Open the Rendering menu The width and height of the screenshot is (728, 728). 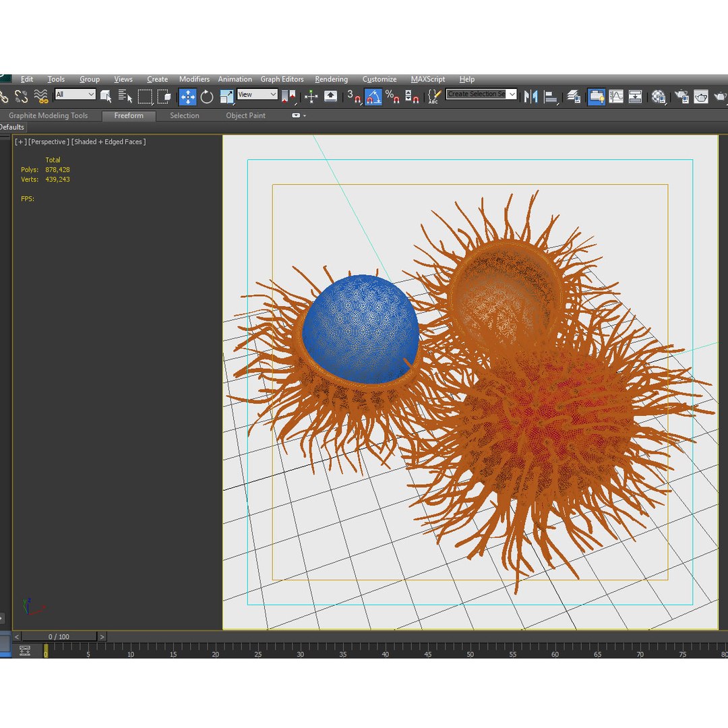(x=331, y=79)
